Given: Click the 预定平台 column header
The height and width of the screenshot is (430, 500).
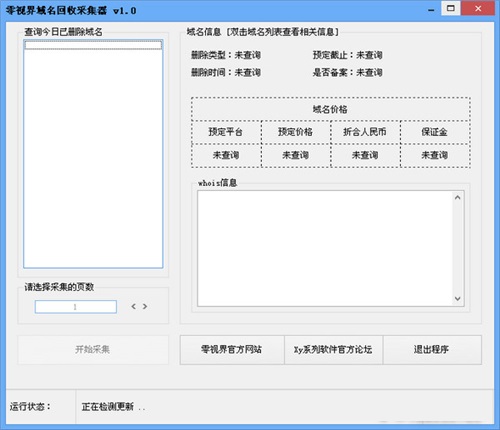Looking at the screenshot, I should (226, 132).
